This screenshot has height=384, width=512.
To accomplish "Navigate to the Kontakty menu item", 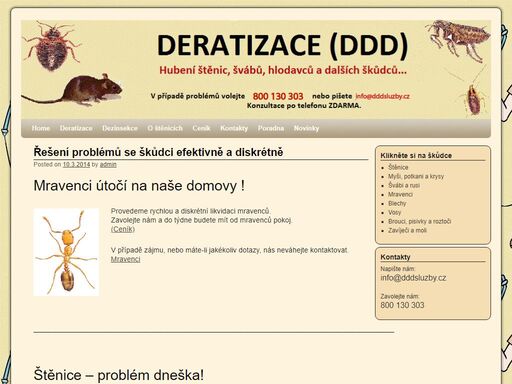I will coord(234,128).
